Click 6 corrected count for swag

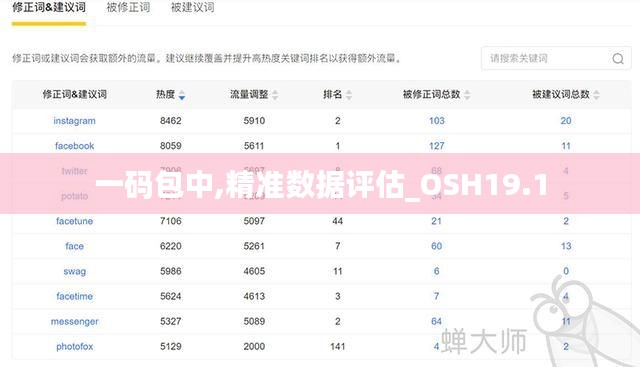[x=436, y=271]
